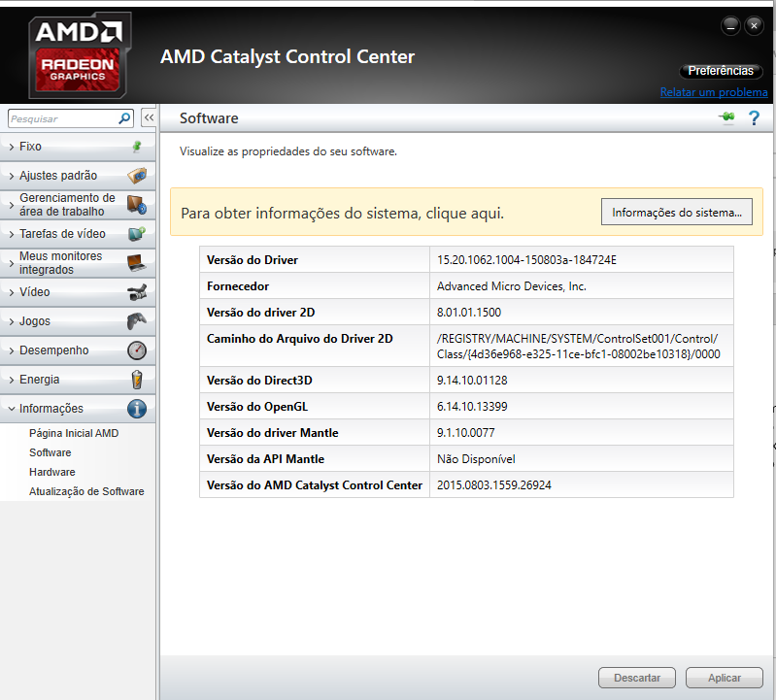Click the Tarefas de vídeo monitor icon

[137, 234]
